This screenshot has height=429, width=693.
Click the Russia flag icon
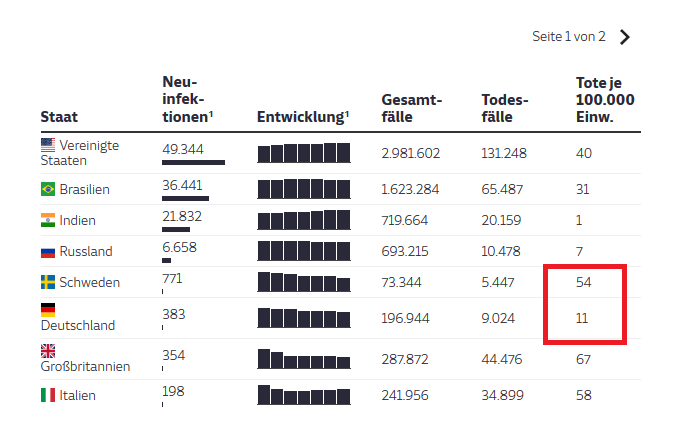pyautogui.click(x=48, y=252)
